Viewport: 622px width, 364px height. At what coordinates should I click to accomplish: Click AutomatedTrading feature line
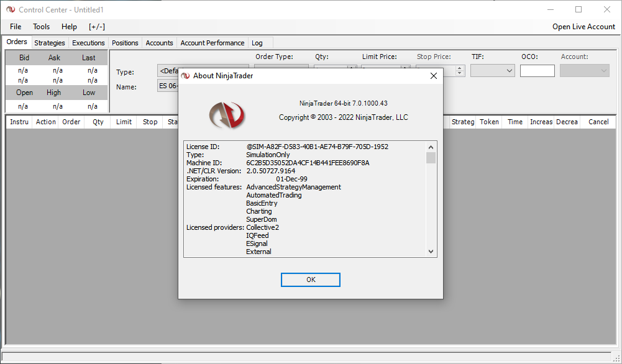pos(273,195)
